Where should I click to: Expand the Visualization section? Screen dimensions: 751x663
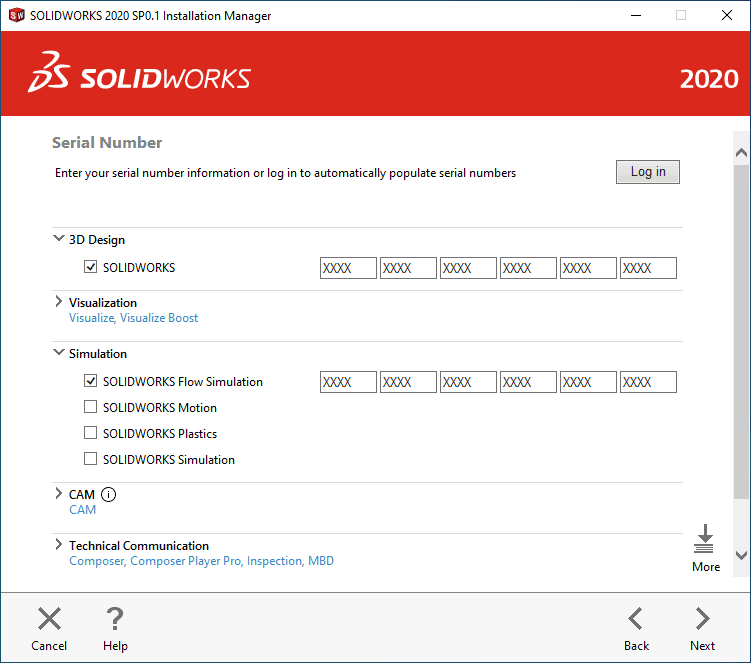tap(58, 302)
